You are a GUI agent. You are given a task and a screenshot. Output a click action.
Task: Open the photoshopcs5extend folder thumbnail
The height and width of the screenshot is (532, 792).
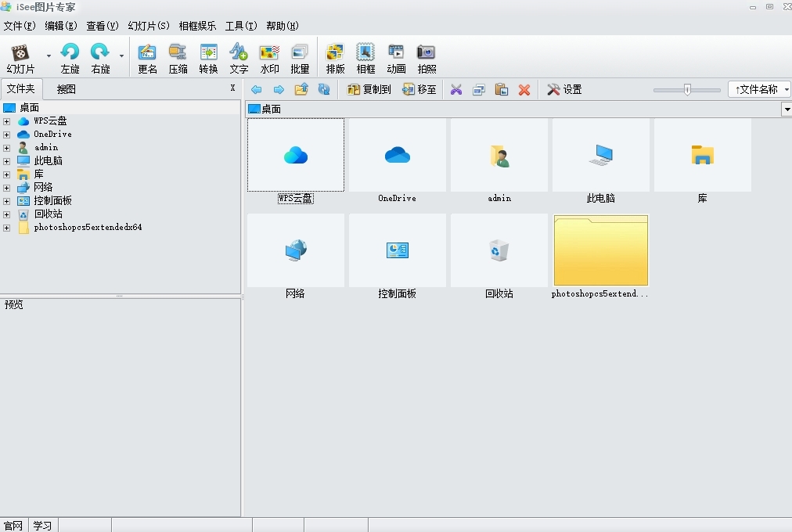(600, 250)
